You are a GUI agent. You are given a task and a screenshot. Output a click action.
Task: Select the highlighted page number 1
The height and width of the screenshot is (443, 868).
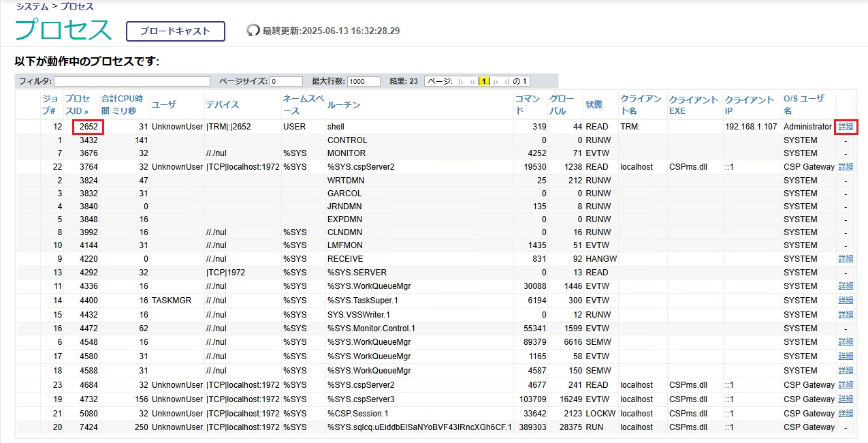(x=484, y=81)
